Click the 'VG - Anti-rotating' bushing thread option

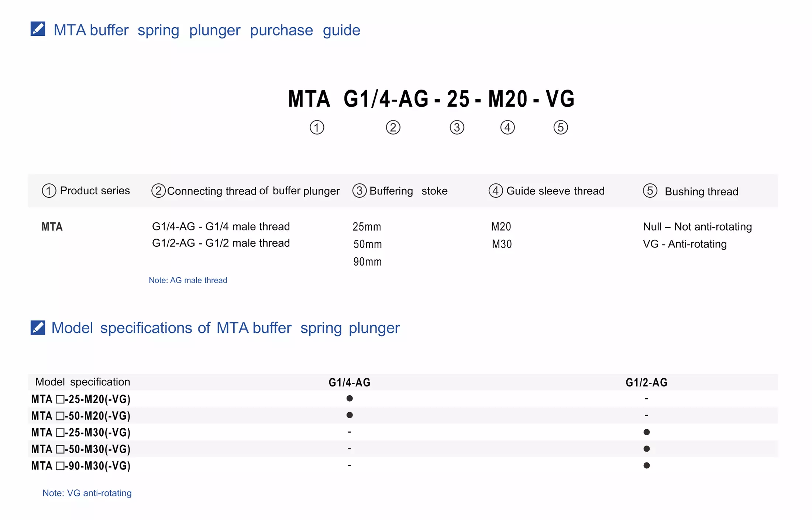click(685, 244)
